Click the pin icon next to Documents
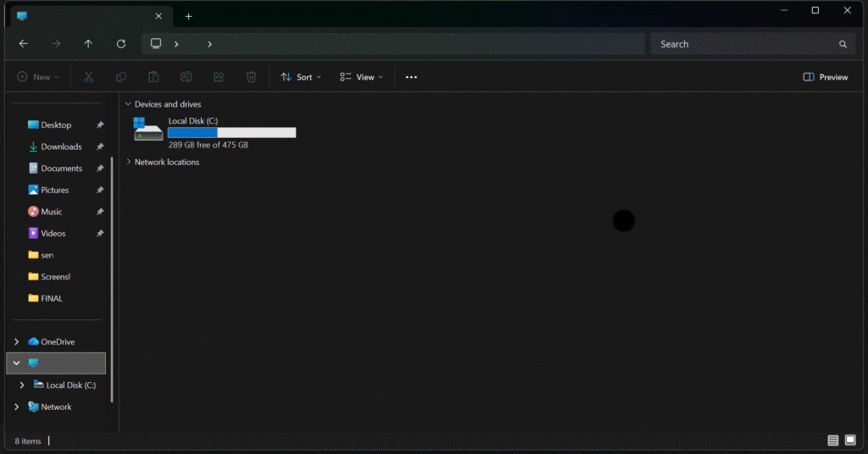Image resolution: width=868 pixels, height=454 pixels. pos(100,168)
